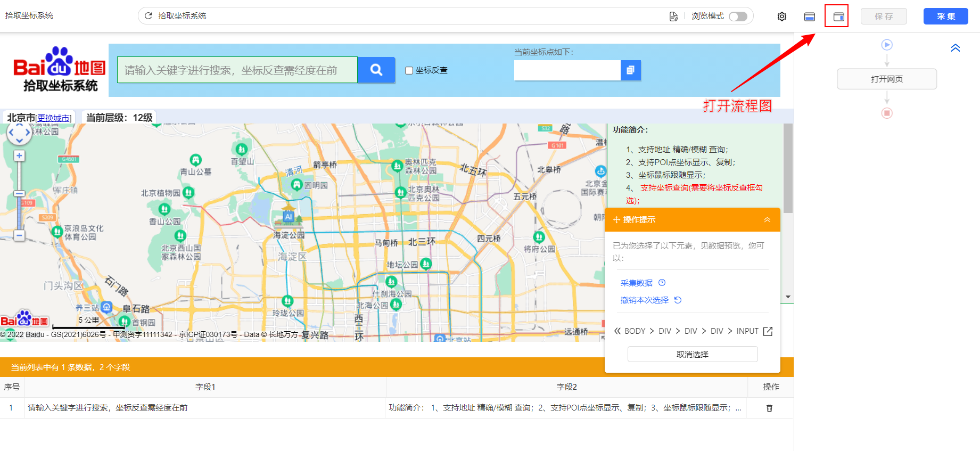Screen dimensions: 980x451
Task: Click the Baidu map search magnifier button
Action: (376, 70)
